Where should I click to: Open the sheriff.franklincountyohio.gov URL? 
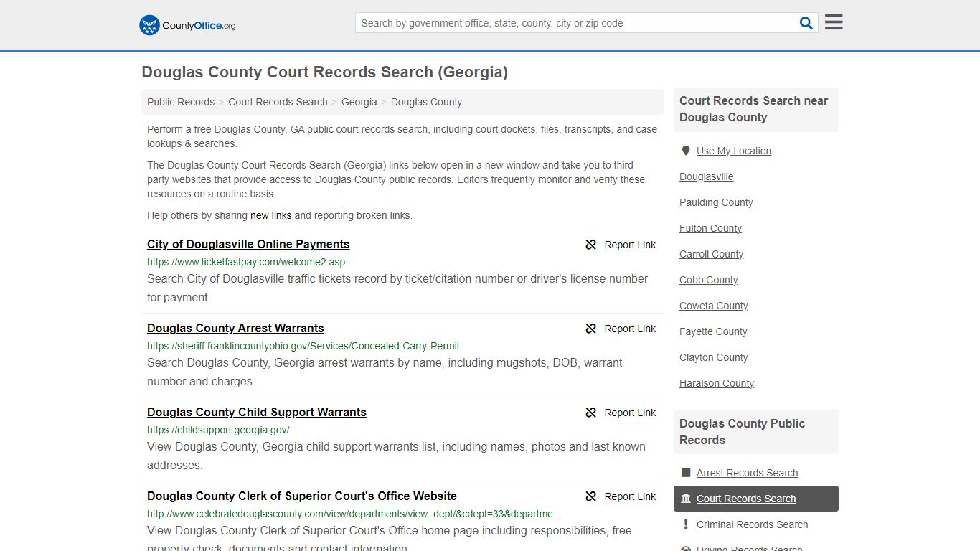coord(303,346)
